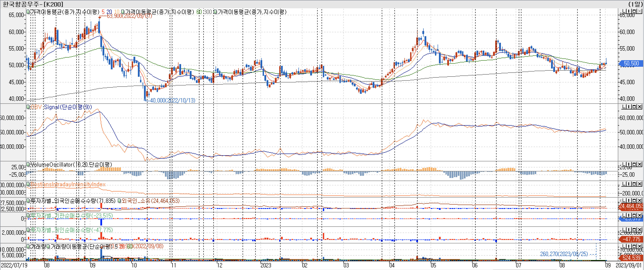Screen dimensions: 644x270
Task: Toggle the VolumeOscillator indicator marker box
Action: 28,164
